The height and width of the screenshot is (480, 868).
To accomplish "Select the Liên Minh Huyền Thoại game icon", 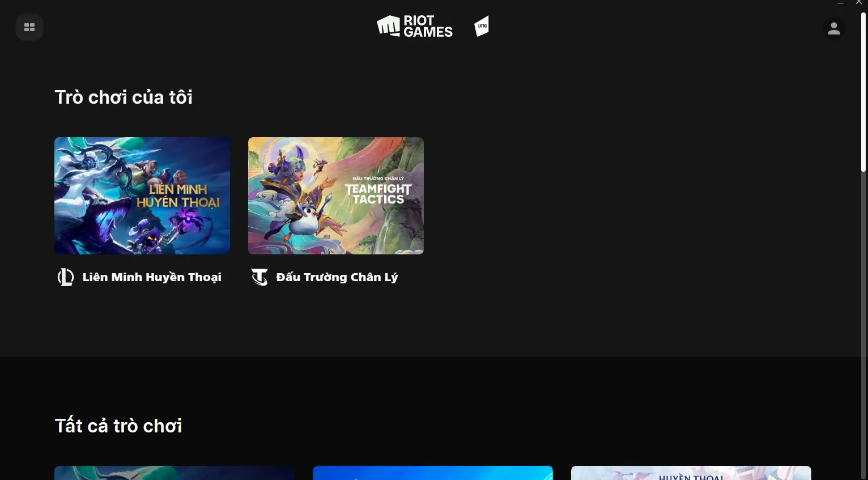I will [x=66, y=277].
